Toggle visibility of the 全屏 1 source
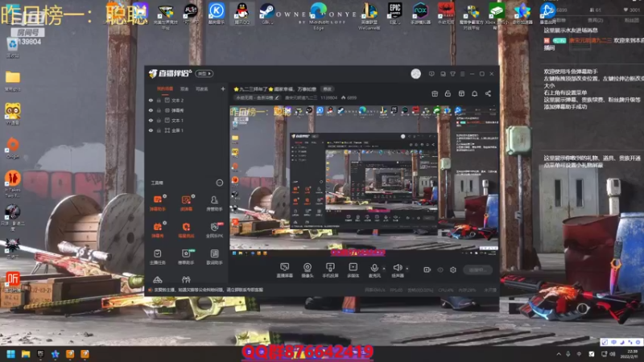 click(x=151, y=130)
